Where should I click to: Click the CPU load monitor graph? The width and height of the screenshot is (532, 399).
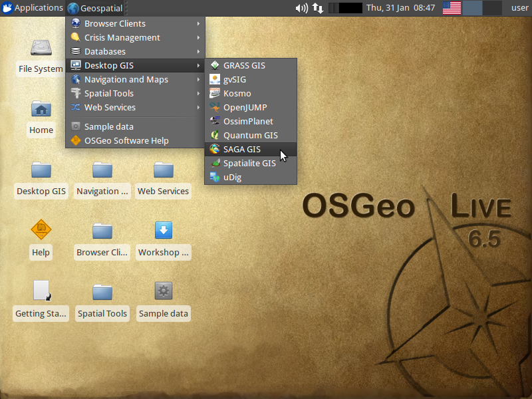[x=345, y=8]
